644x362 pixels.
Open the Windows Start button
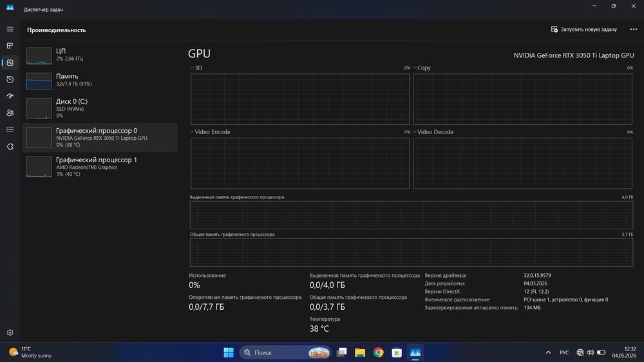coord(229,352)
